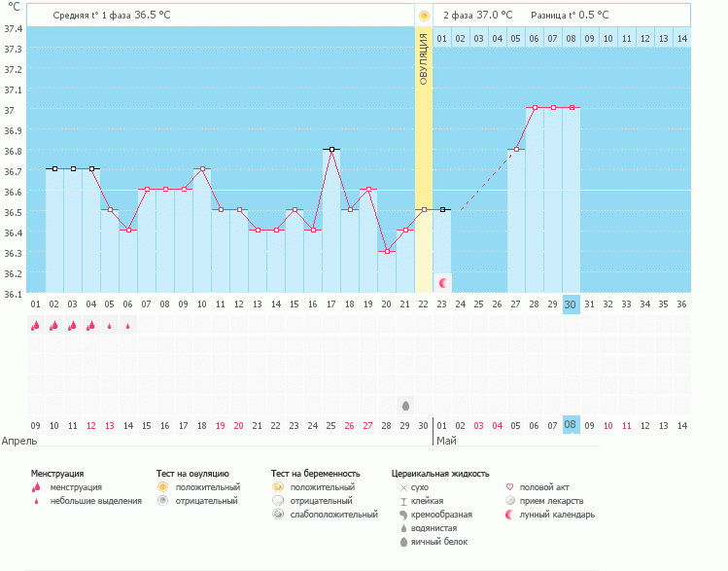Click the temperature peak point on day 17
Screen dimensions: 728x571
point(331,149)
